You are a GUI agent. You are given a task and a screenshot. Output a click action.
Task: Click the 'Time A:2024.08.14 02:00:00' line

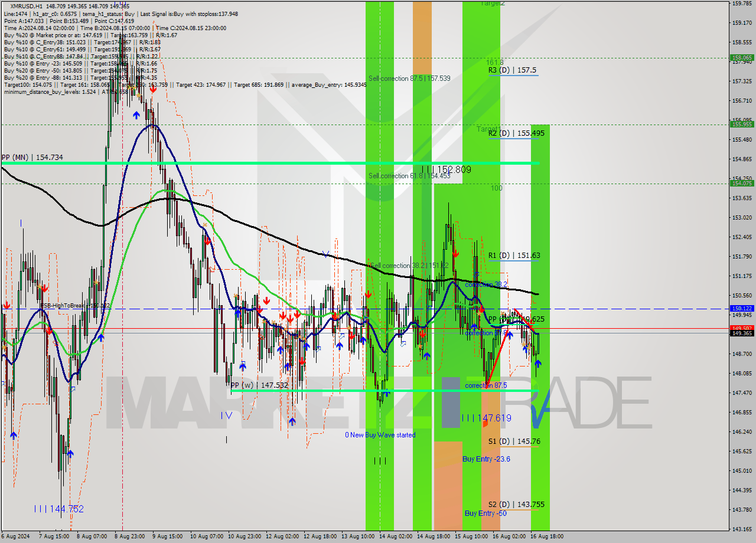(x=39, y=28)
